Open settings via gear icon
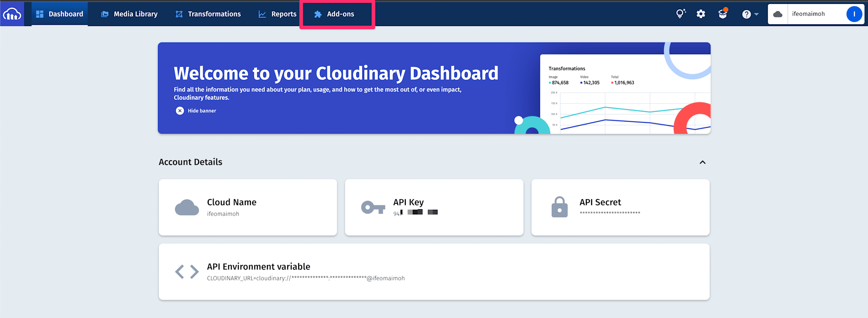Screen dimensions: 868x318 coord(701,14)
